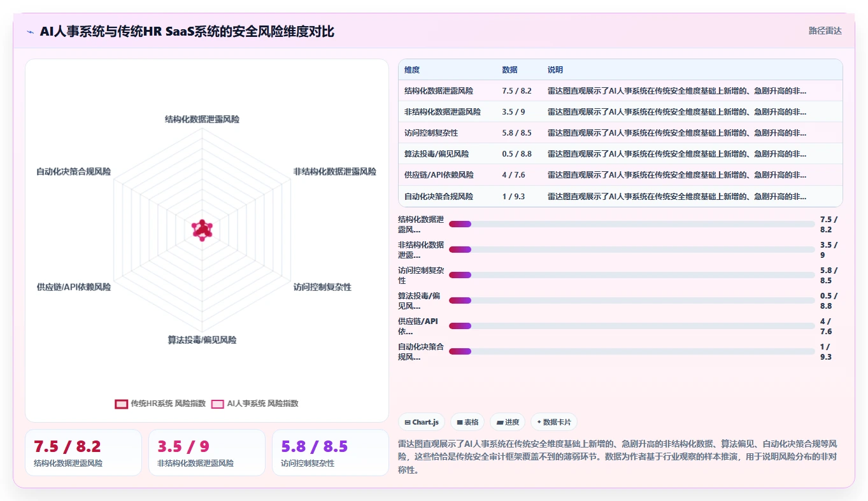868x501 pixels.
Task: Select the 表格 chip
Action: click(x=467, y=422)
